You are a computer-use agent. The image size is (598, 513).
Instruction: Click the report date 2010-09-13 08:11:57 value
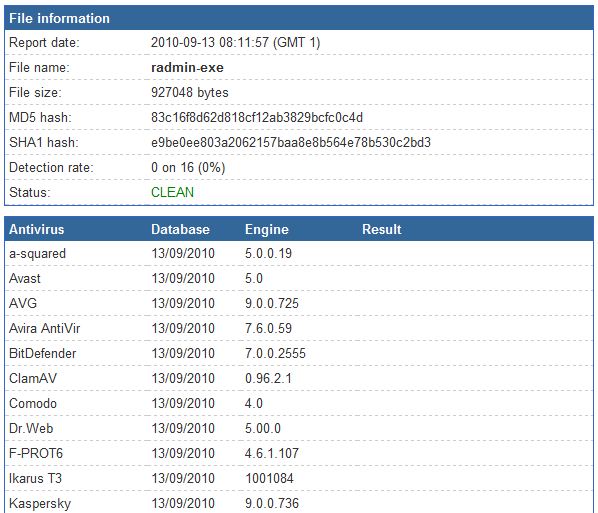tap(235, 42)
